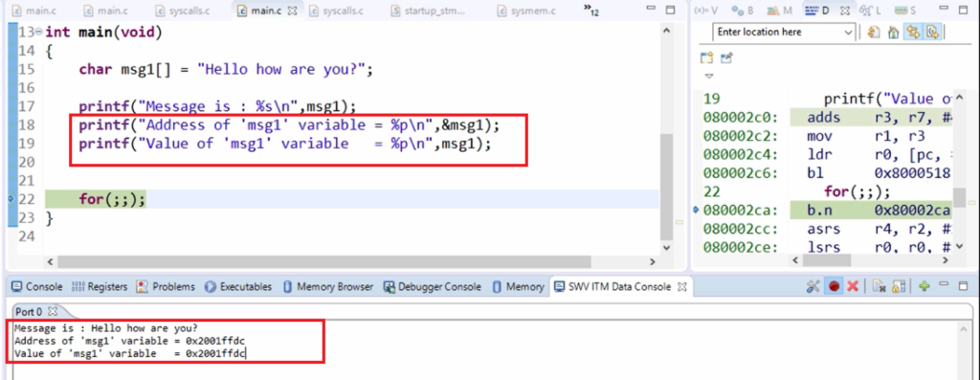Switch to the SFRs (S) view tab

pos(904,11)
